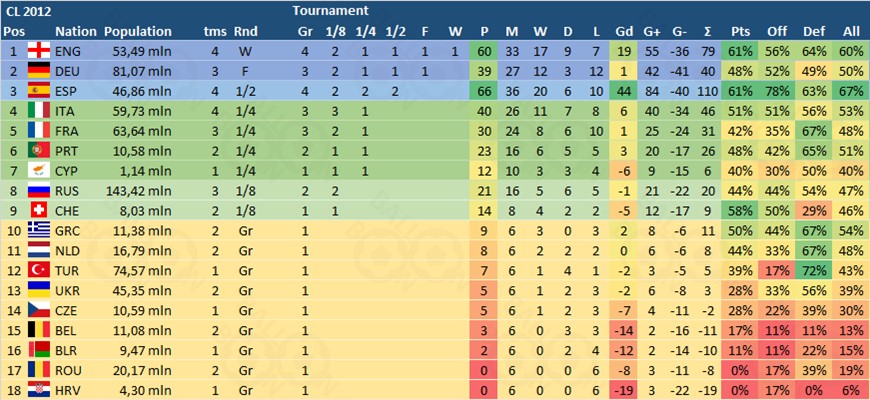This screenshot has width=870, height=400.
Task: Click the Nation column header
Action: (75, 31)
